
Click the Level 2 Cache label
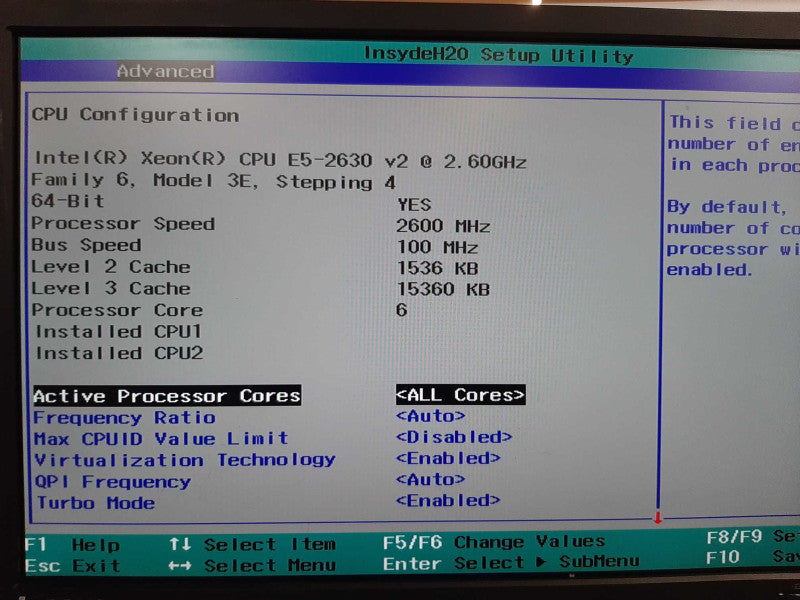111,267
